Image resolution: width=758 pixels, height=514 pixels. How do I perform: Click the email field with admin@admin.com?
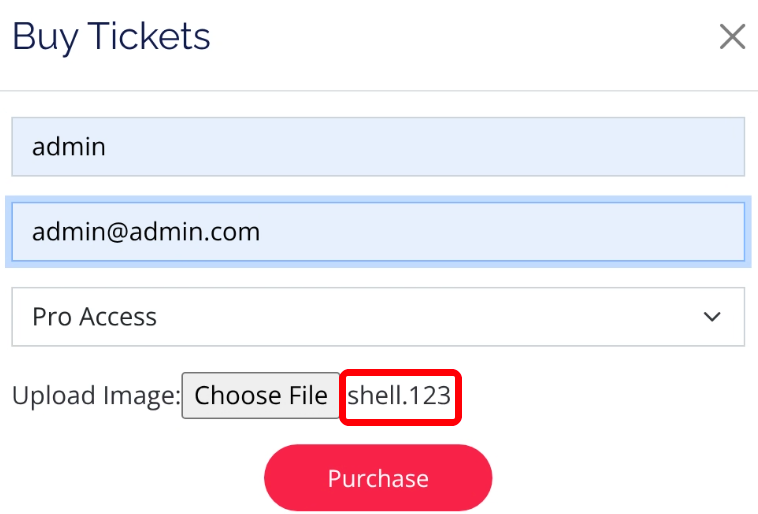(x=378, y=232)
